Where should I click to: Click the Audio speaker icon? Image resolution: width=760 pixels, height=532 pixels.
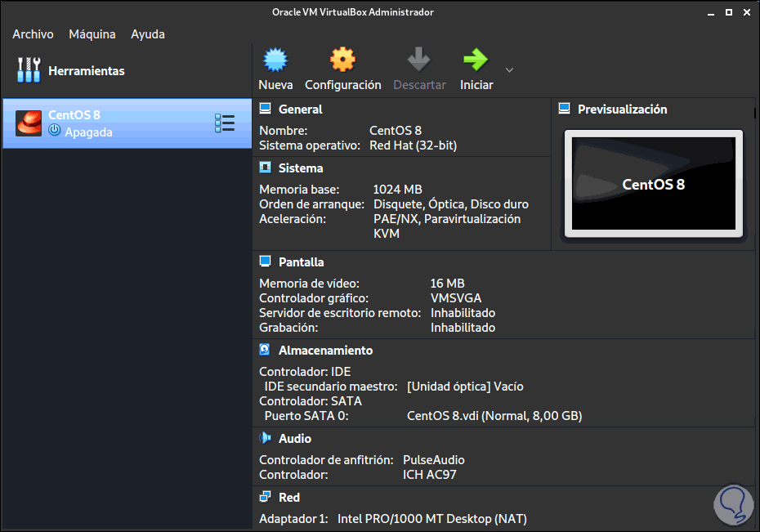[265, 438]
